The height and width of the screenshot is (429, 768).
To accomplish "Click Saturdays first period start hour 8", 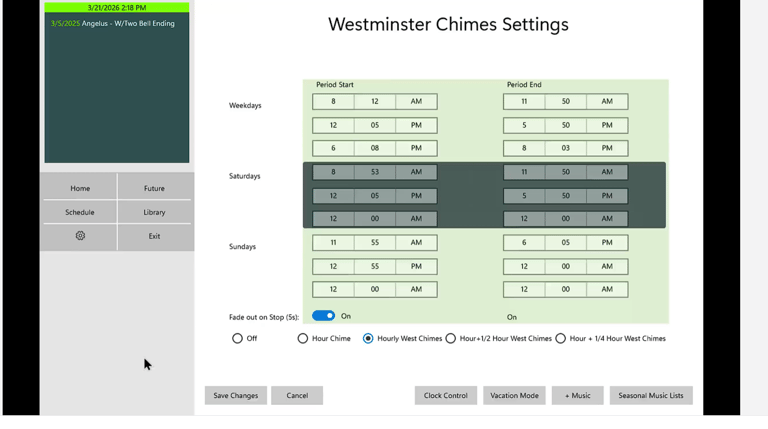I will [x=333, y=172].
